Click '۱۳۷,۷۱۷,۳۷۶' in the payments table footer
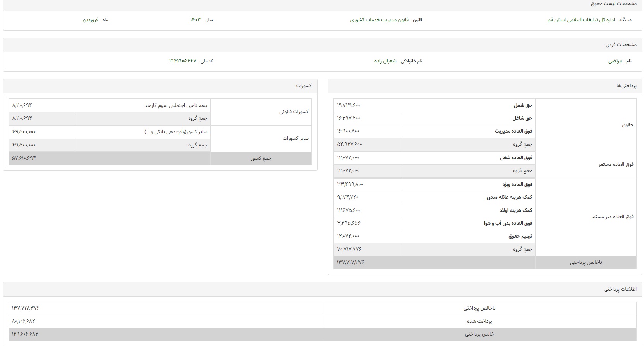Image resolution: width=644 pixels, height=346 pixels. pos(350,263)
